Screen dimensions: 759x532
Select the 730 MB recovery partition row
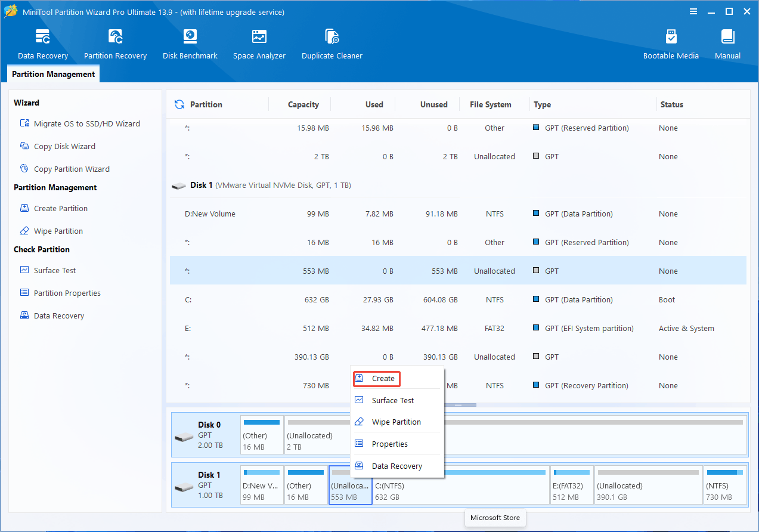point(458,385)
